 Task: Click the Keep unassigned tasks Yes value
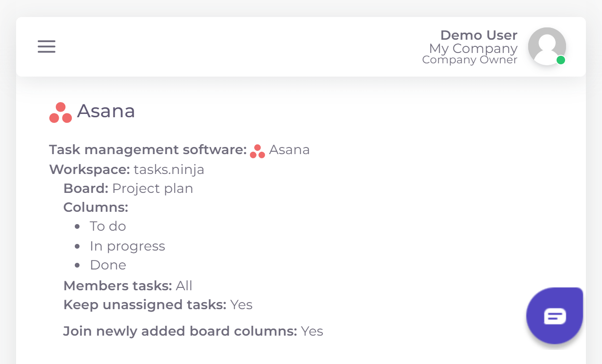click(x=241, y=305)
